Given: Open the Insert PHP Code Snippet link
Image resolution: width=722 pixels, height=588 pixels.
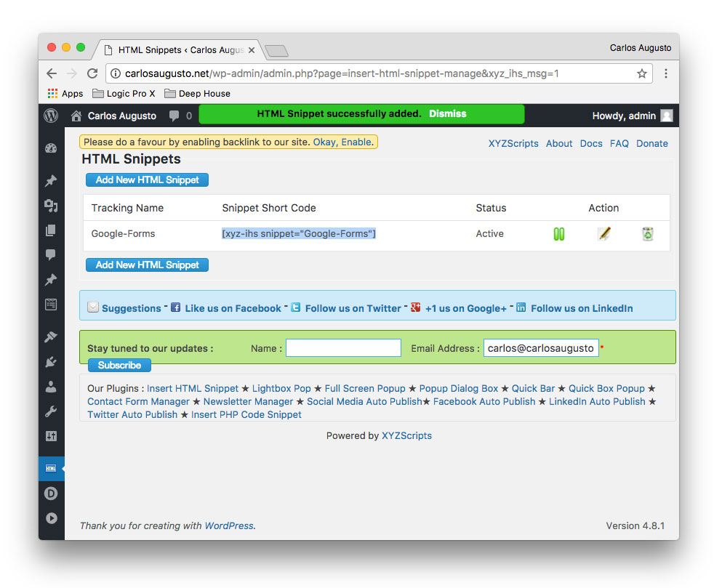Looking at the screenshot, I should [x=246, y=414].
